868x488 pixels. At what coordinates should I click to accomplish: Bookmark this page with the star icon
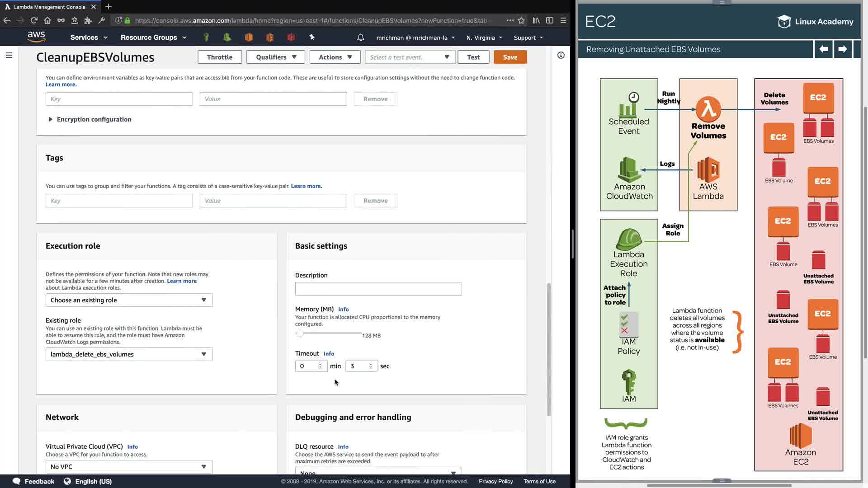[521, 20]
